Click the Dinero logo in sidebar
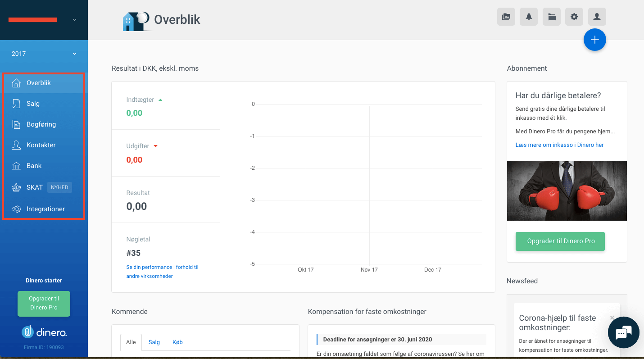Image resolution: width=644 pixels, height=359 pixels. (x=44, y=332)
